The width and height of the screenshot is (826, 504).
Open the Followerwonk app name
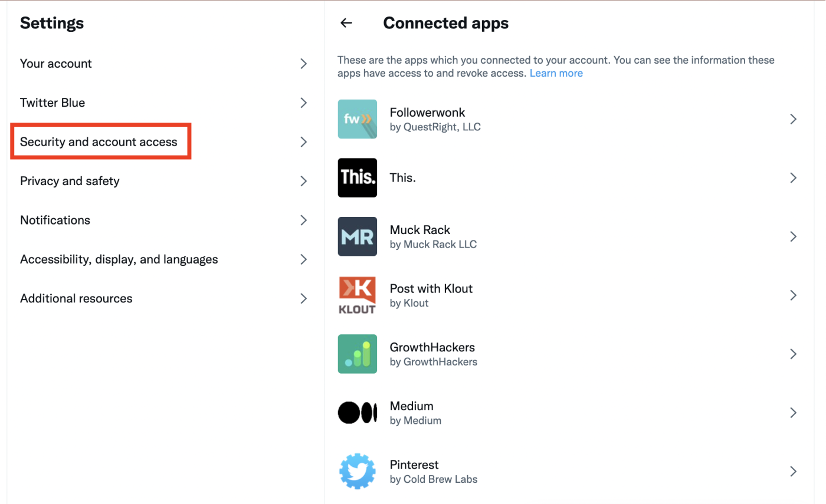coord(427,112)
